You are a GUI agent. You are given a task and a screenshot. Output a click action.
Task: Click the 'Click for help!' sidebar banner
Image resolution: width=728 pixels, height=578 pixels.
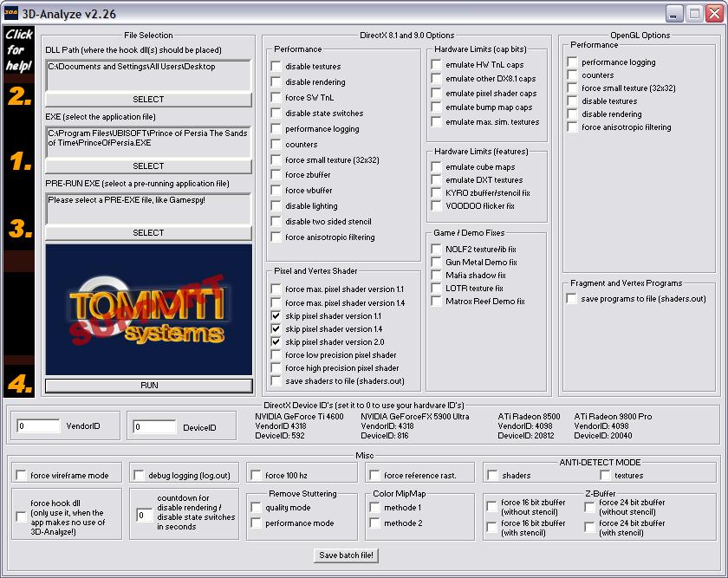(19, 49)
